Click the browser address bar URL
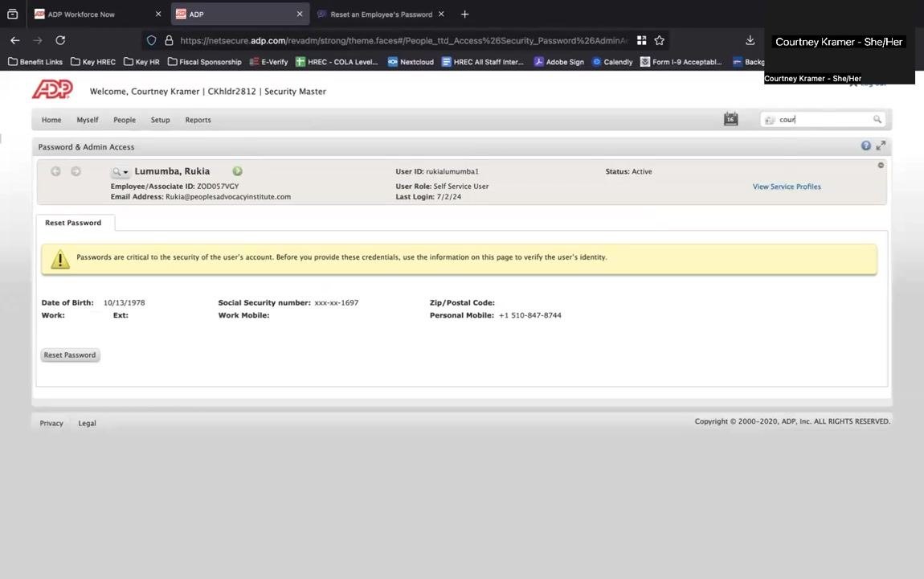 pyautogui.click(x=403, y=41)
